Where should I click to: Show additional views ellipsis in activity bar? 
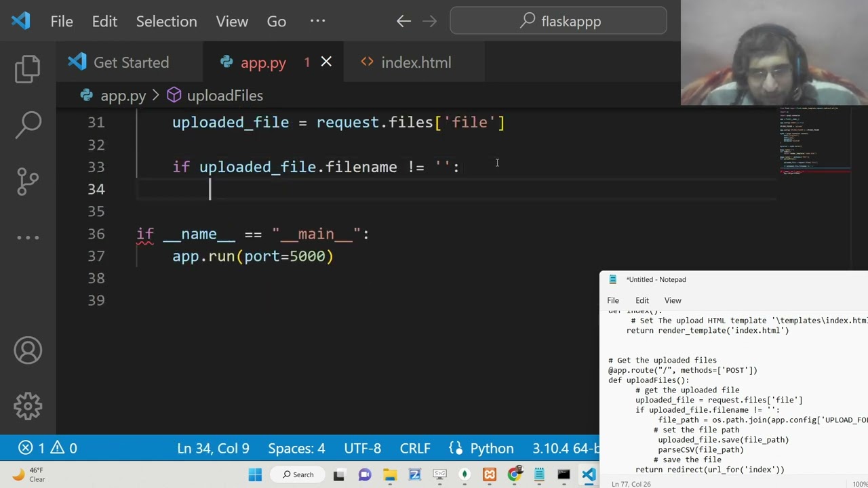(x=28, y=238)
